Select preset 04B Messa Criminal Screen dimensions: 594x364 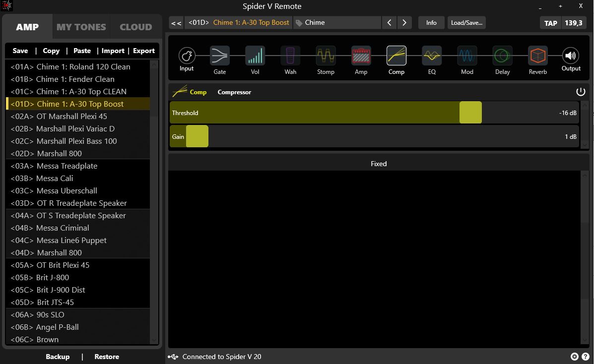(77, 228)
